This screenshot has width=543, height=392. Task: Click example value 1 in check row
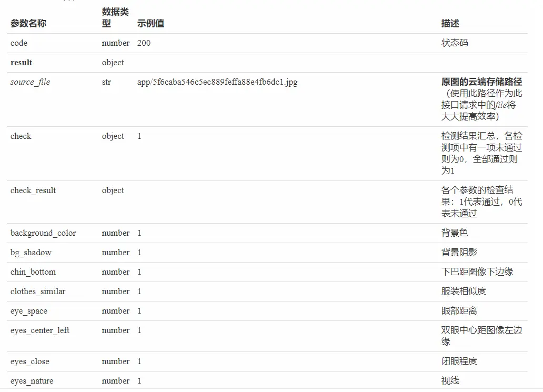tap(139, 136)
